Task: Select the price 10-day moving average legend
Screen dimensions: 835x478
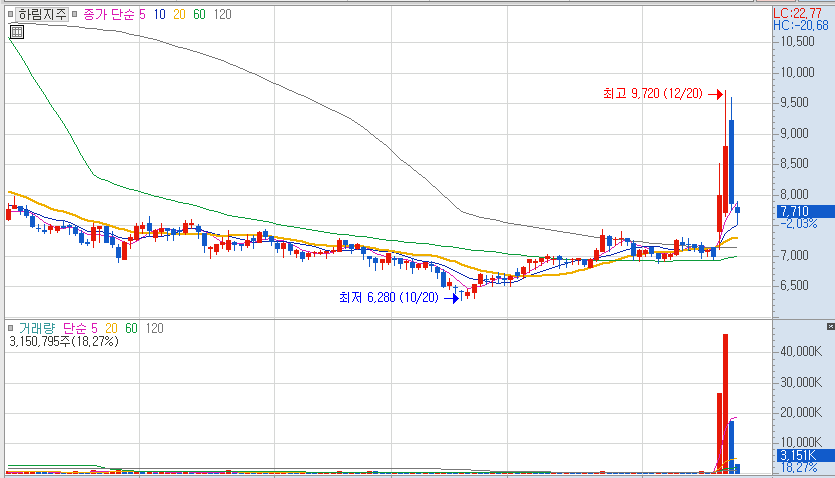Action: 160,14
